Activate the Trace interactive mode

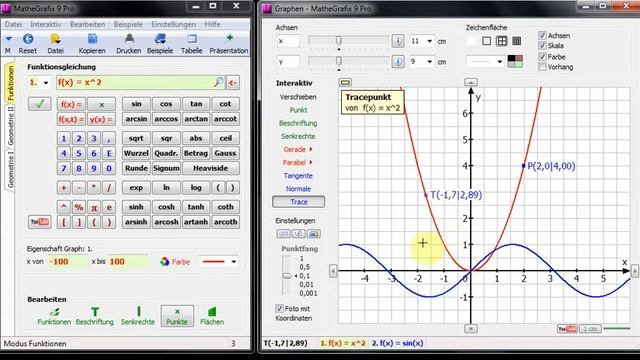299,202
